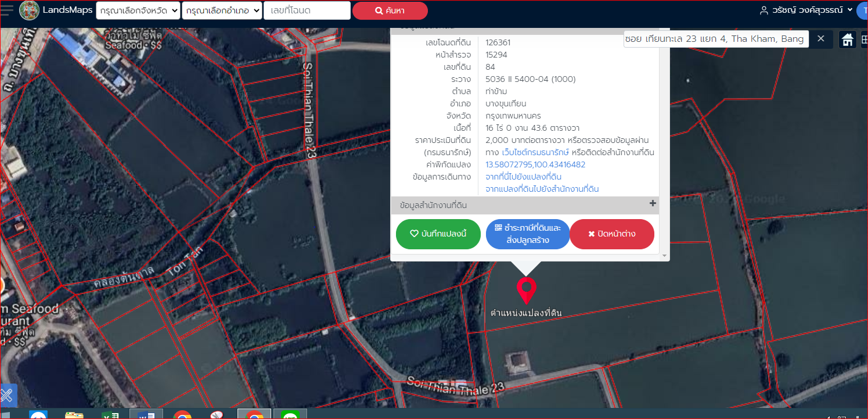868x419 pixels.
Task: Click the red search button
Action: [x=390, y=10]
